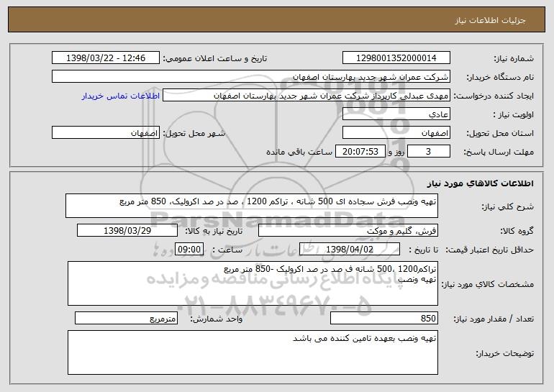
Task: Open the buyer contact information link
Action: (121, 96)
